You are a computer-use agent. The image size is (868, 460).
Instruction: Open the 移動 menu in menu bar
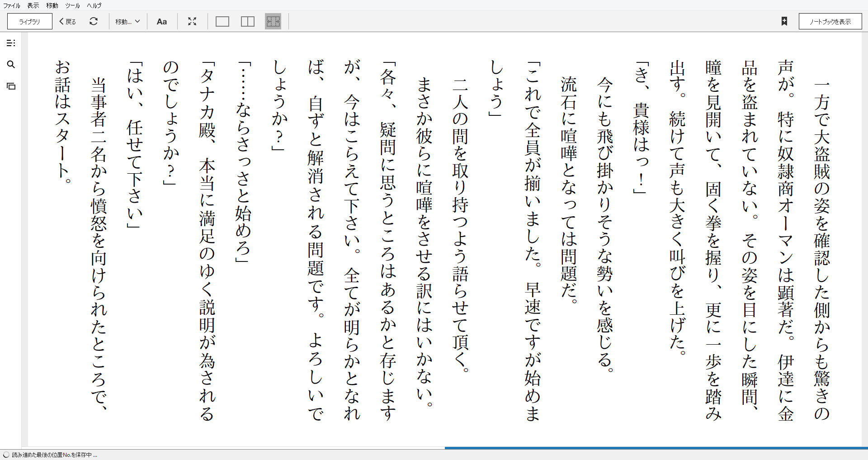pyautogui.click(x=52, y=5)
